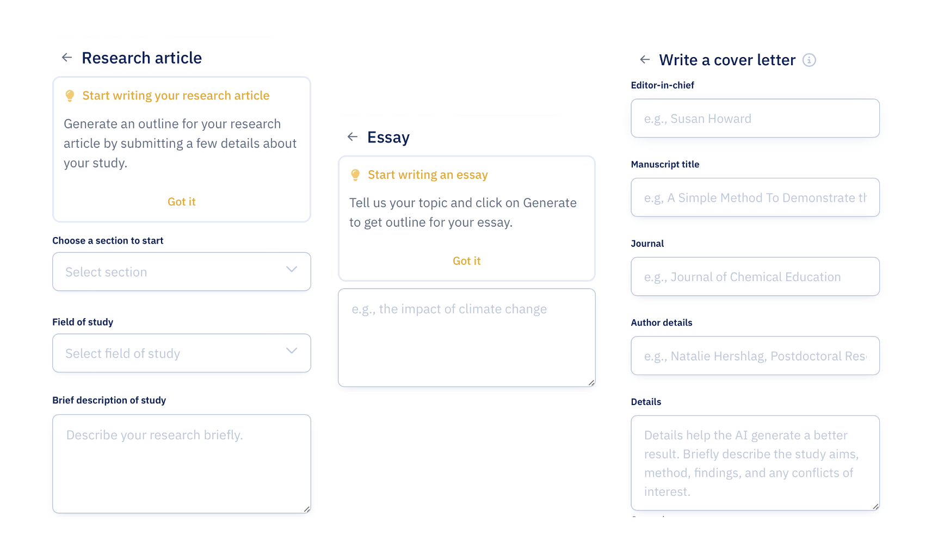Click the Details description textarea
The width and height of the screenshot is (938, 560).
point(755,462)
